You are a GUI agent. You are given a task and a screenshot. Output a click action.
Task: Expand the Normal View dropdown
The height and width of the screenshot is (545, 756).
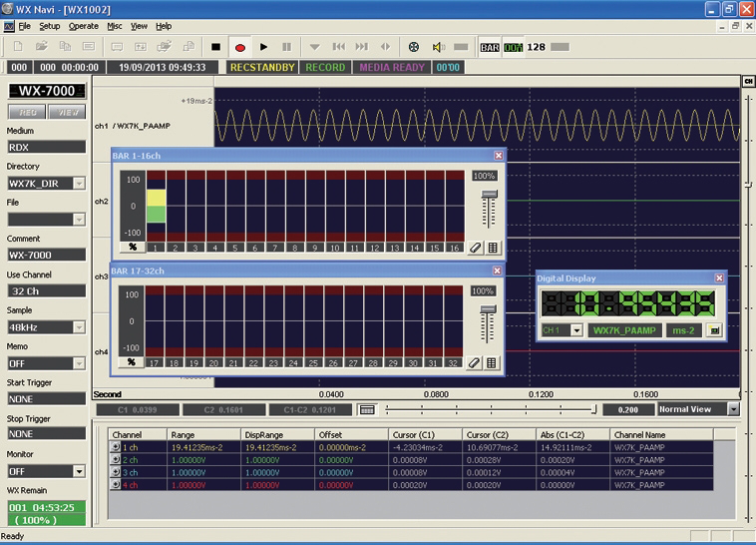pos(733,409)
